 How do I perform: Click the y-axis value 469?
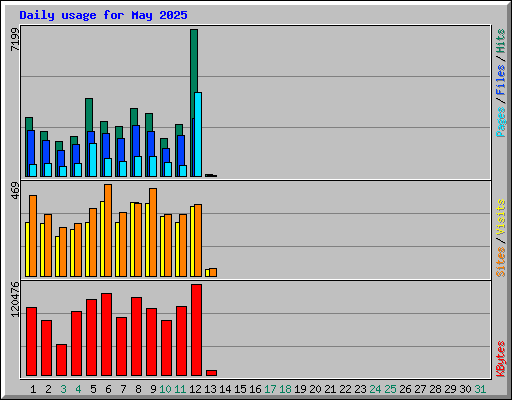[x=15, y=191]
